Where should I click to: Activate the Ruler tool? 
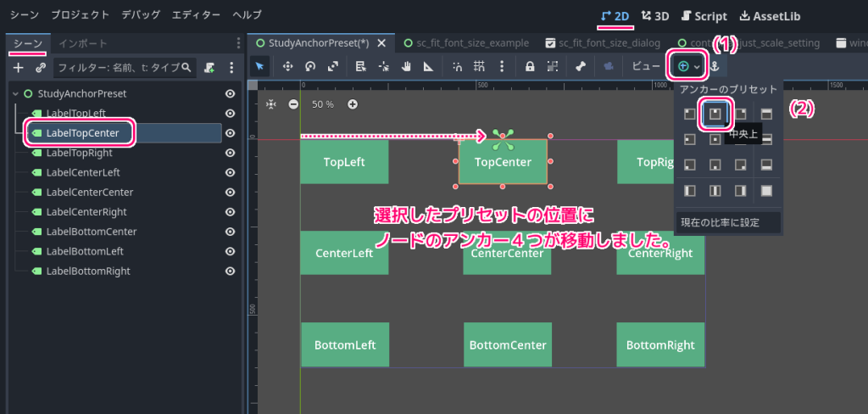(x=428, y=66)
